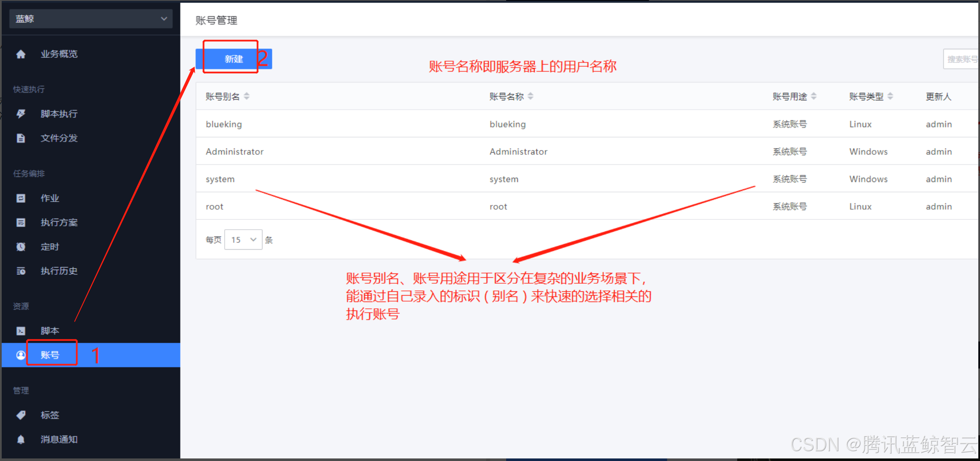Click the 文件分发 document icon

(x=21, y=138)
